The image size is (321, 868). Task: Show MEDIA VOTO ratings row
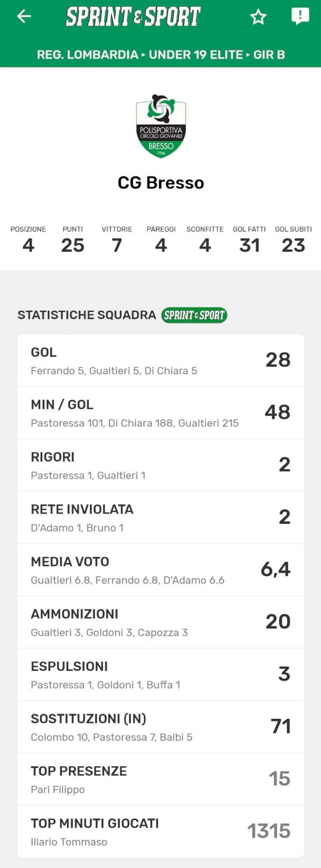(x=160, y=570)
